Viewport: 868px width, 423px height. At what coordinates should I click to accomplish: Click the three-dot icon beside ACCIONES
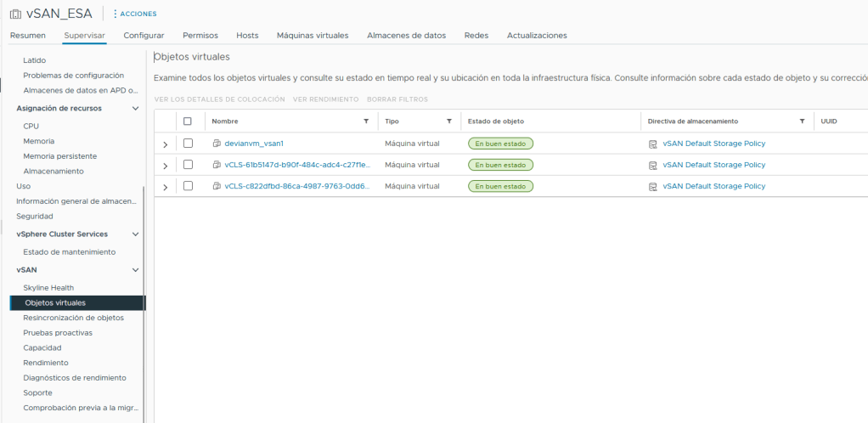pyautogui.click(x=115, y=14)
